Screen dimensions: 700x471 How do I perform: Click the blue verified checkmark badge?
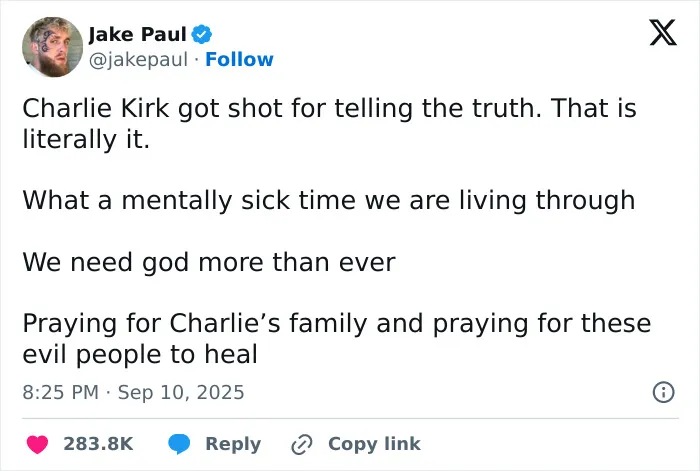(201, 34)
